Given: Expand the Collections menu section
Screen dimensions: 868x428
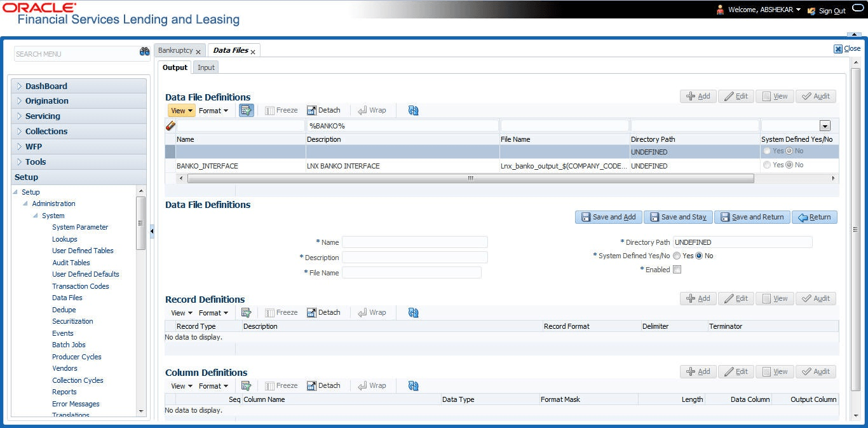Looking at the screenshot, I should 46,132.
